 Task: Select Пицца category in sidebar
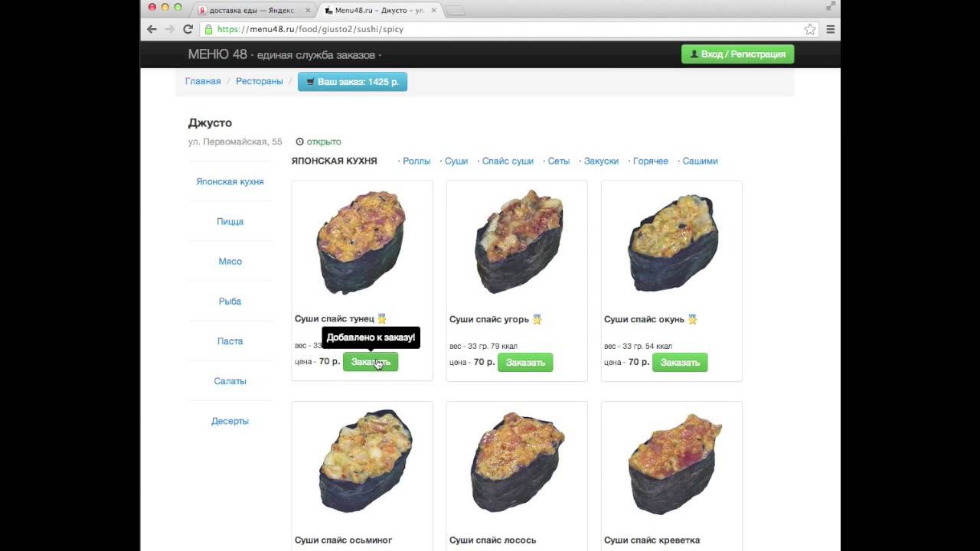click(230, 221)
